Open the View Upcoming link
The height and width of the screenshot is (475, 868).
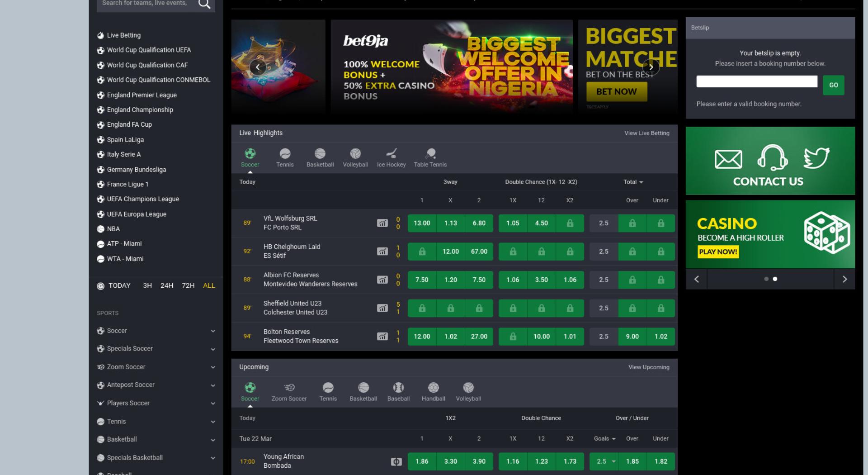tap(649, 367)
